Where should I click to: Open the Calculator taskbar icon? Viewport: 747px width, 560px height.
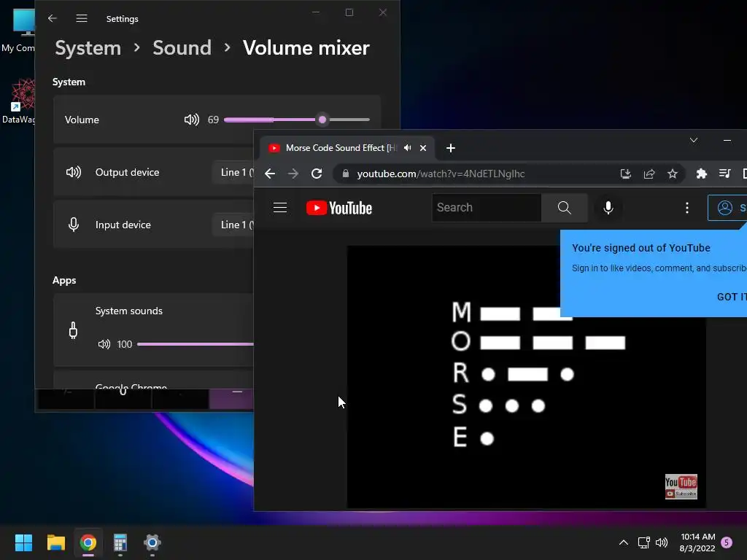(x=120, y=542)
